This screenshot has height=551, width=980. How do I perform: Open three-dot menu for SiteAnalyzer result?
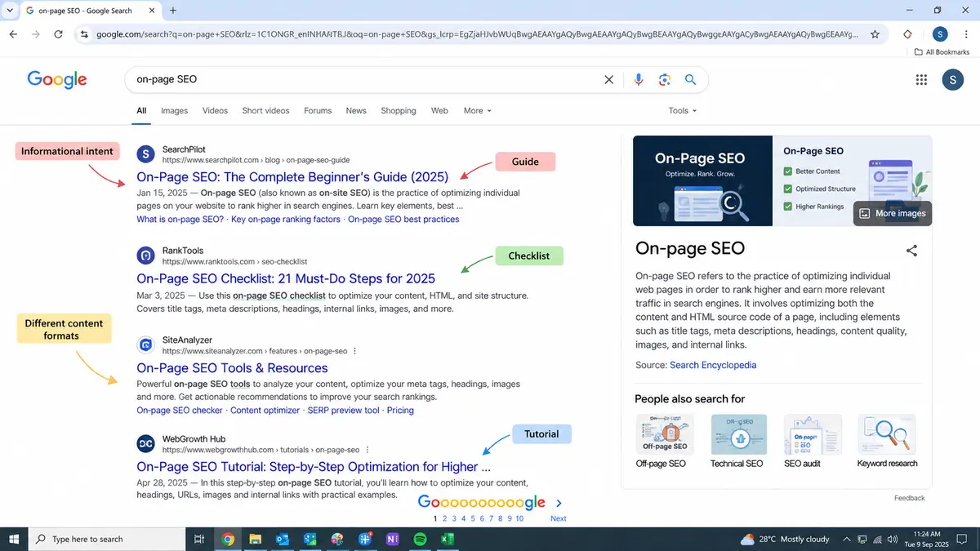354,351
